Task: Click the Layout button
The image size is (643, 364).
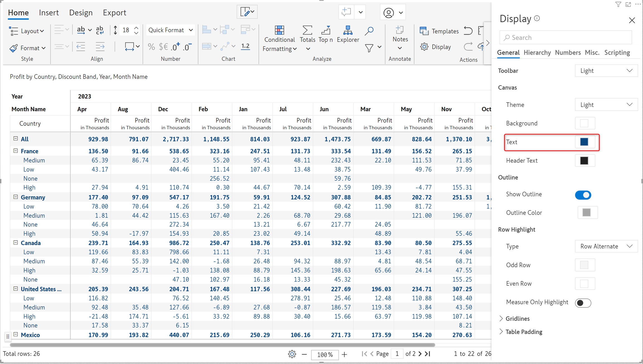Action: 27,31
